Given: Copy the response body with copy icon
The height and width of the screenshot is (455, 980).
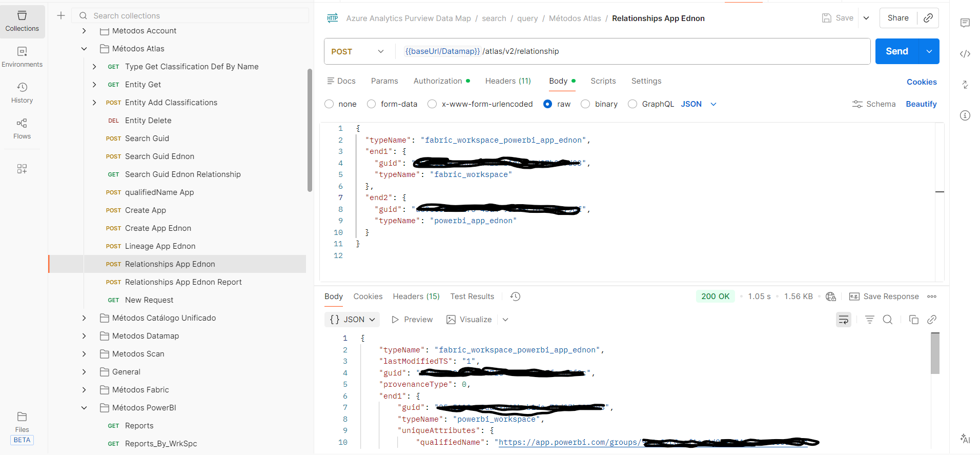Looking at the screenshot, I should pos(913,320).
